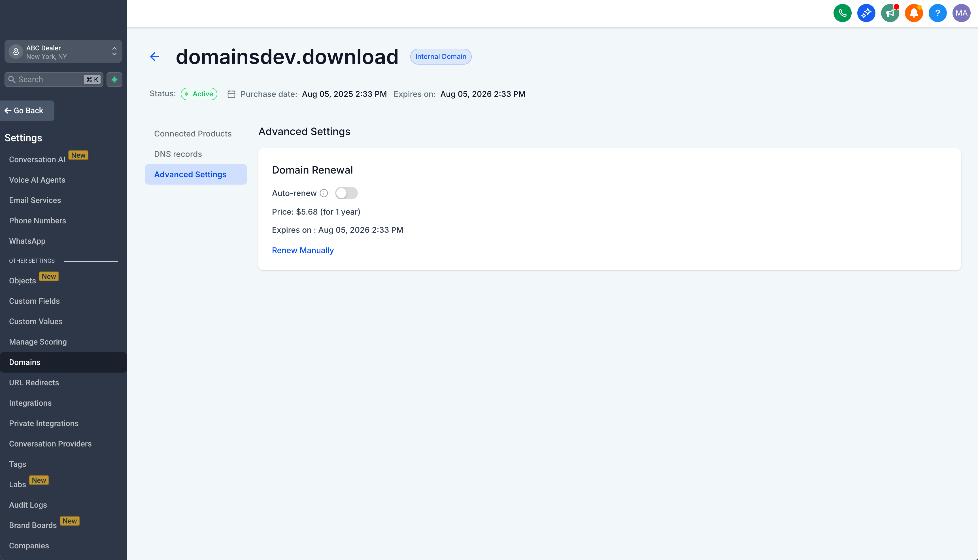Click the Go Back button
Screen dimensions: 978x560
point(27,110)
